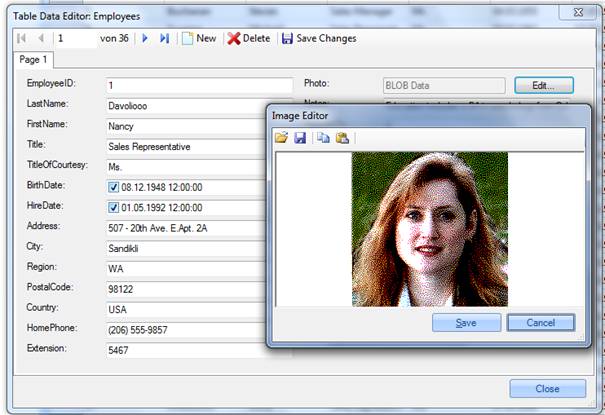Click the EmployeeID: label
The height and width of the screenshot is (415, 605).
51,83
